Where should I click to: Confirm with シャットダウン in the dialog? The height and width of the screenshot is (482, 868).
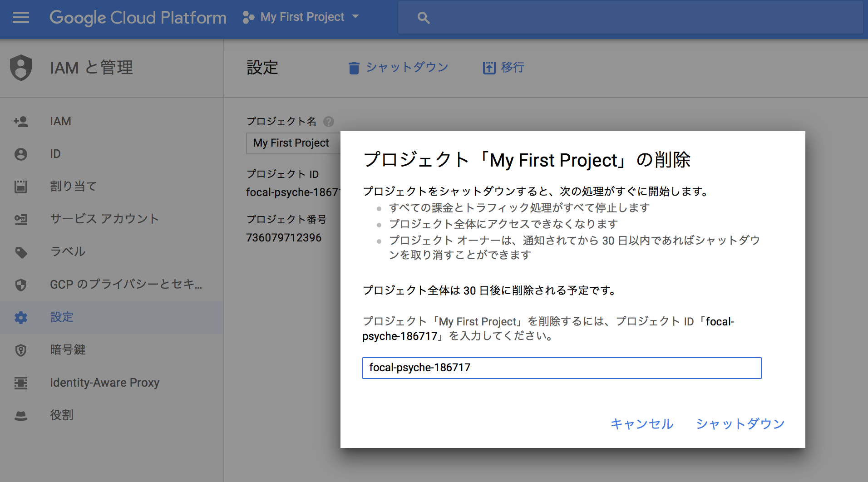[x=740, y=423]
